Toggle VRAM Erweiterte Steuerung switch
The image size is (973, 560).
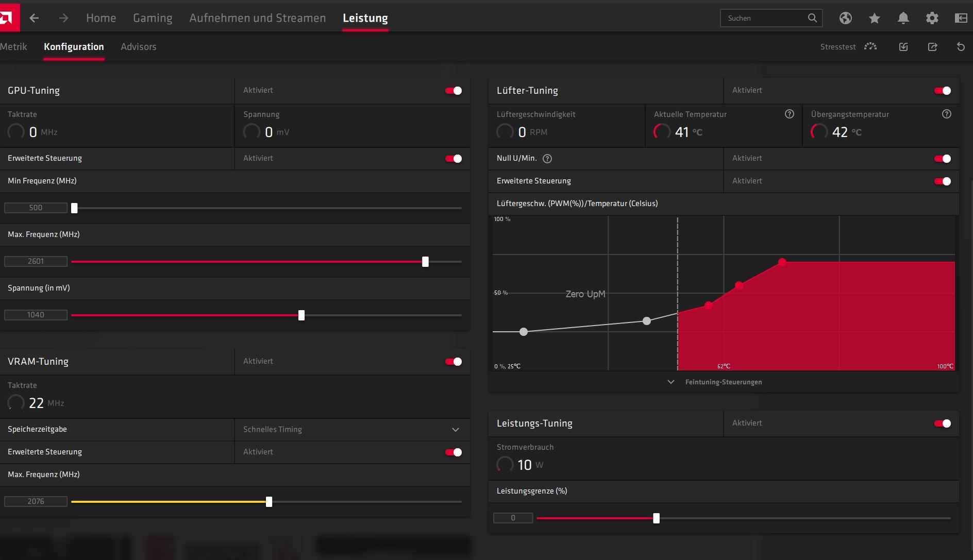[x=454, y=452]
